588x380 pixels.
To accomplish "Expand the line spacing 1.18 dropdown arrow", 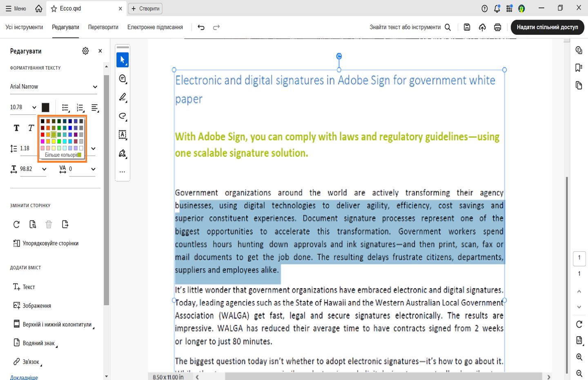I will tap(93, 149).
